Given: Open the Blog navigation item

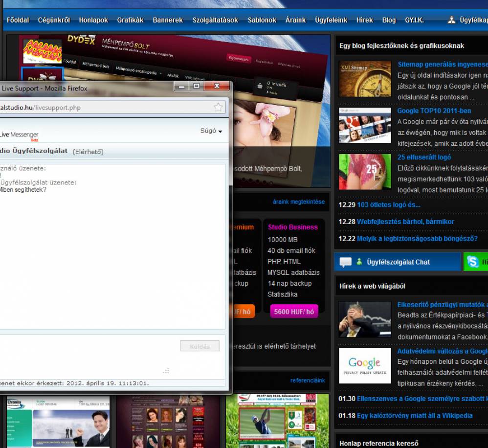Looking at the screenshot, I should (389, 20).
